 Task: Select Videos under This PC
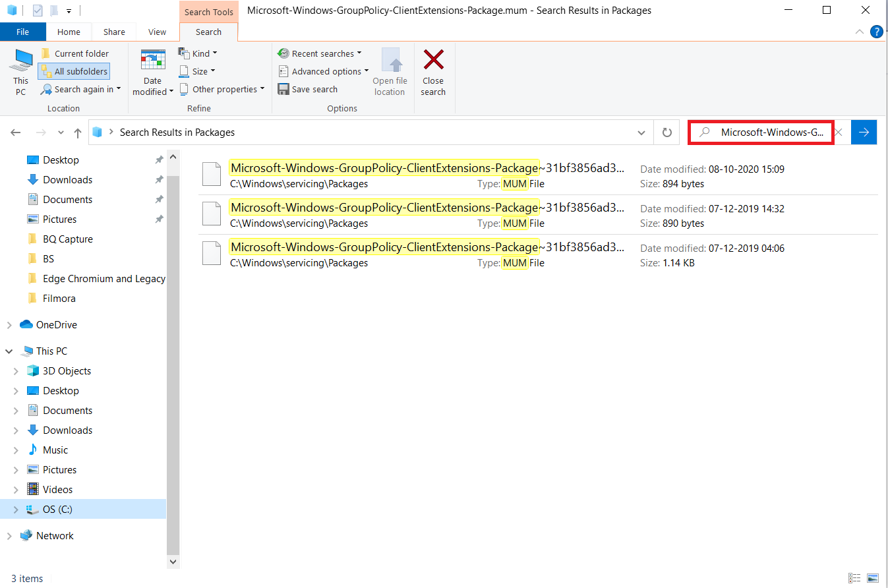57,490
